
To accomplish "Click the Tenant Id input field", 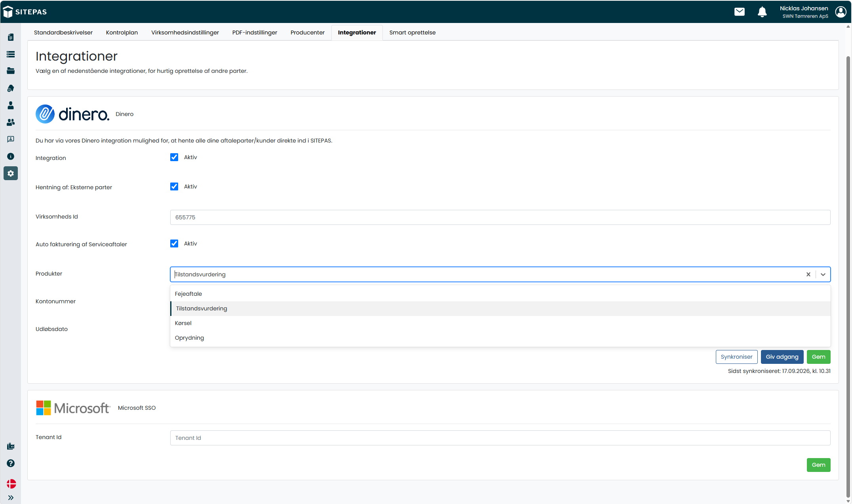I will coord(500,438).
